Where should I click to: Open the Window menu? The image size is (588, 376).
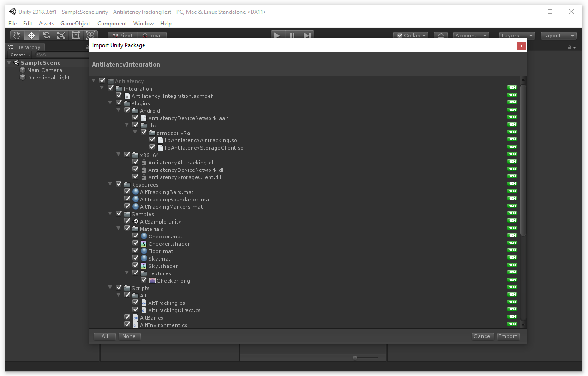144,24
